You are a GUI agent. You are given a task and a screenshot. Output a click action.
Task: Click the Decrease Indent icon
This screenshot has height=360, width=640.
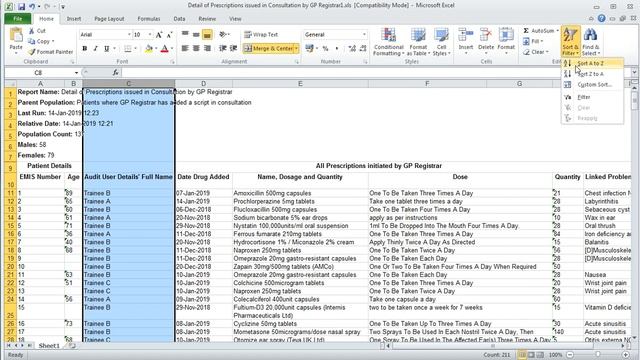tap(222, 49)
